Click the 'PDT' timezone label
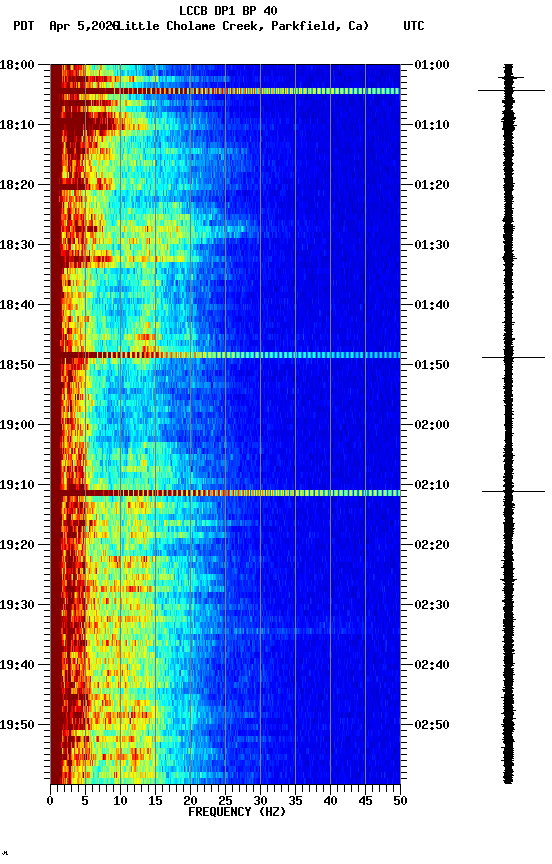This screenshot has width=552, height=864. [24, 26]
